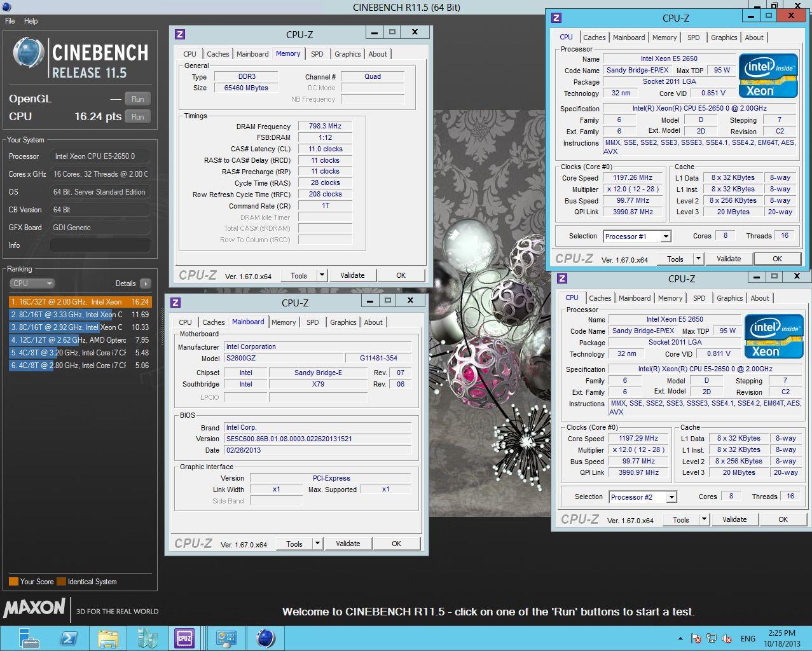This screenshot has height=651, width=812.
Task: Click the Cinebench blue sphere taskbar icon
Action: click(265, 638)
